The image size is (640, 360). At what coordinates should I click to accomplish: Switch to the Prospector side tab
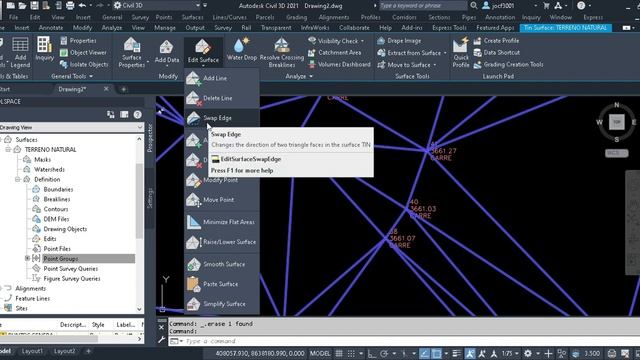click(x=150, y=138)
